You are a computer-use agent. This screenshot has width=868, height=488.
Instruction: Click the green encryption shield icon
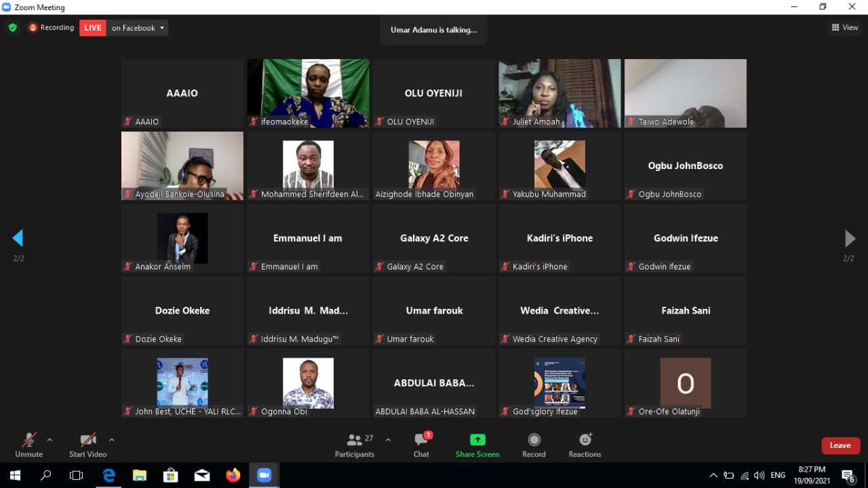(12, 28)
